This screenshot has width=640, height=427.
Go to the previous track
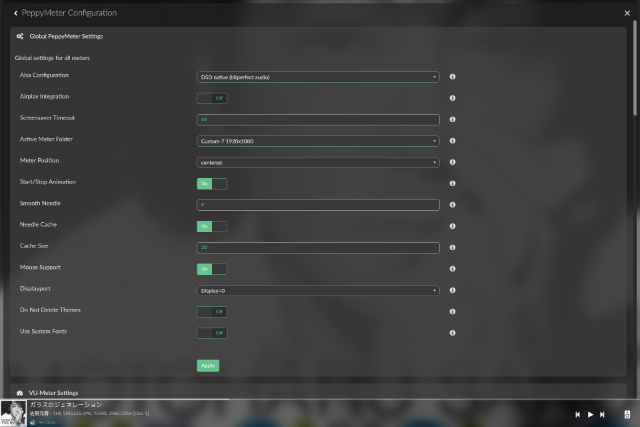click(578, 414)
